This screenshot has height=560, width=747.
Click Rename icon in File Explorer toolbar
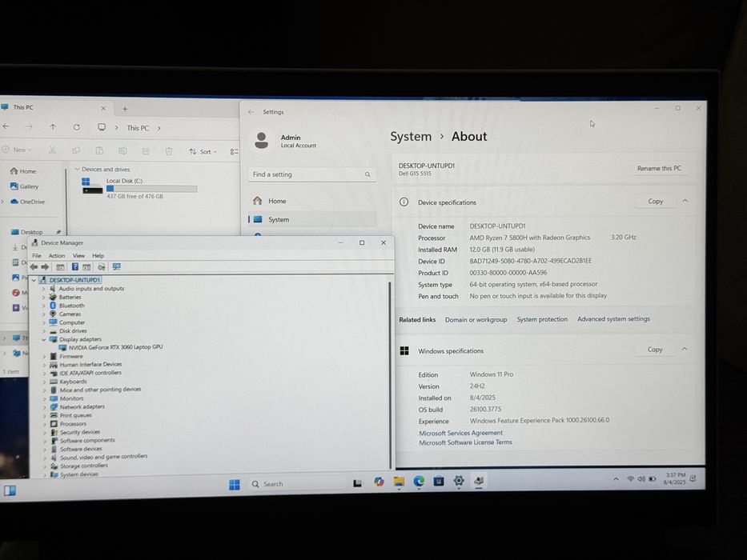pos(122,151)
